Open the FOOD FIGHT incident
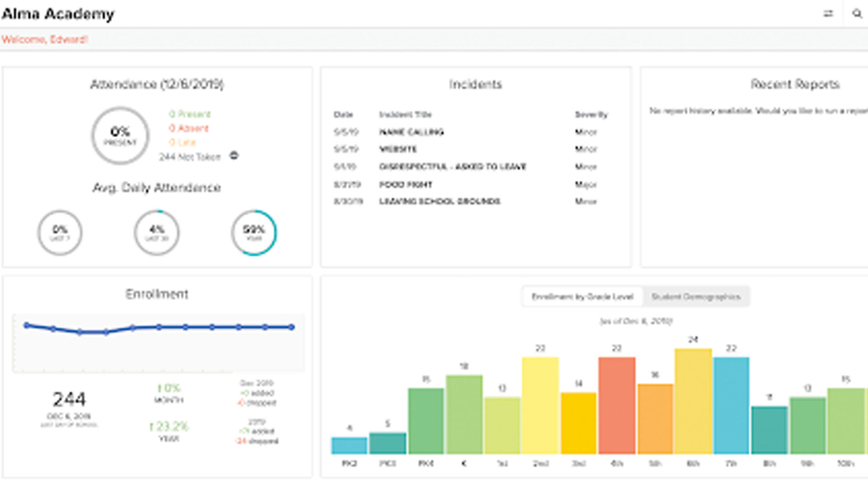This screenshot has width=868, height=488. tap(406, 184)
